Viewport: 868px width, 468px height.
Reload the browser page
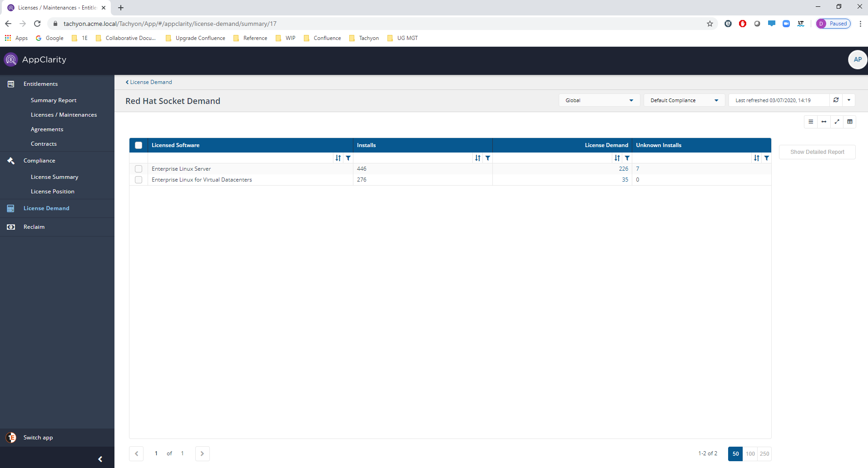click(x=37, y=24)
